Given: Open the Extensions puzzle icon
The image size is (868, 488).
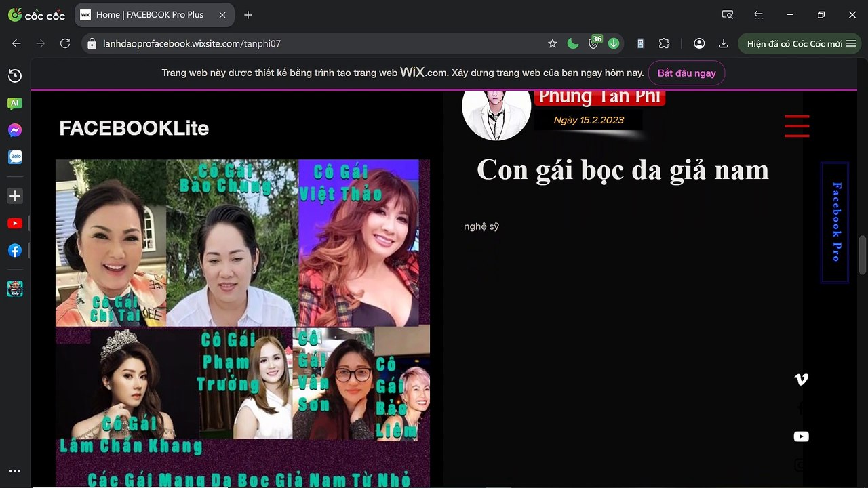Looking at the screenshot, I should click(665, 43).
